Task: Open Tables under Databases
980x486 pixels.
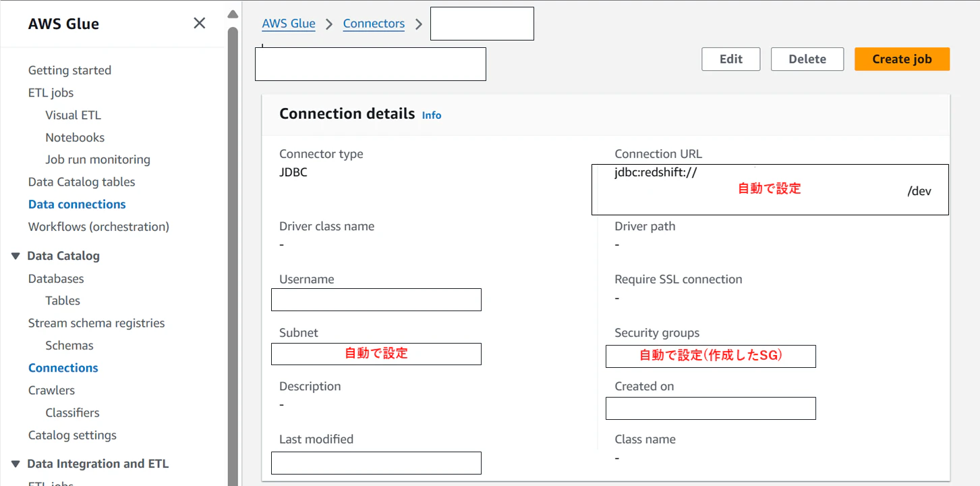Action: pos(63,300)
